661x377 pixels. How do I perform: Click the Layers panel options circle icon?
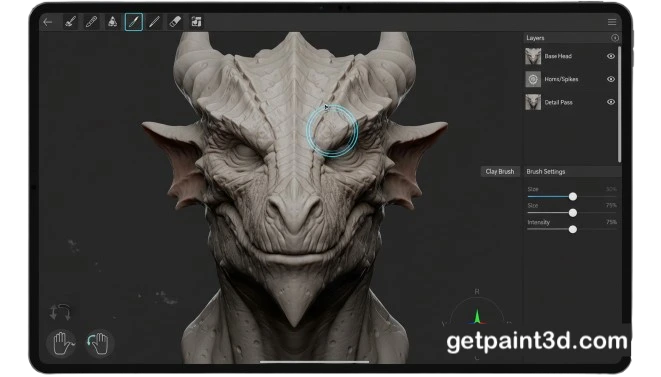pos(615,38)
